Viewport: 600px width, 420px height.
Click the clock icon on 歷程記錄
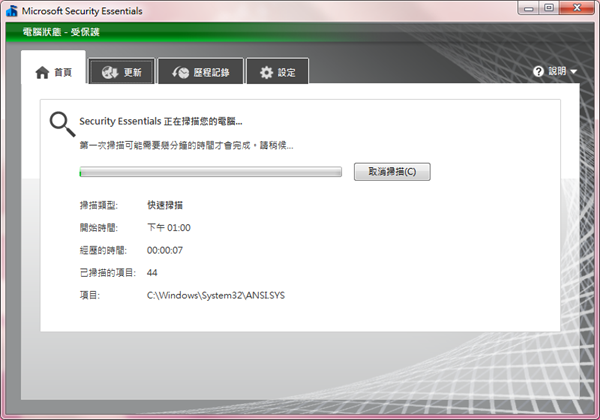click(x=181, y=72)
